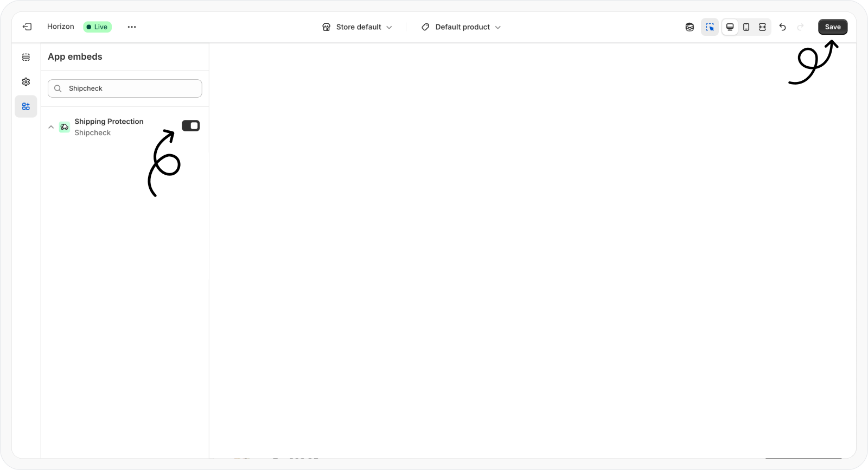
Task: Focus the app embeds search field
Action: coord(125,88)
